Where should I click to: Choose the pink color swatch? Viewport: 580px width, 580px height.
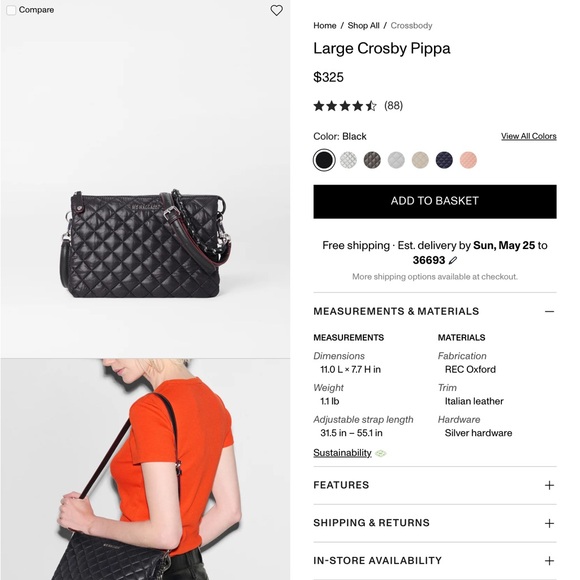click(468, 160)
